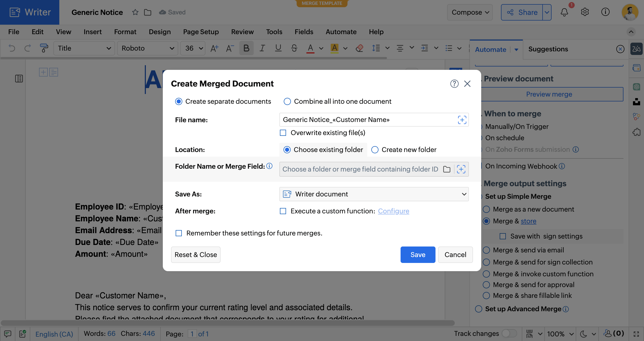This screenshot has width=644, height=341.
Task: Open the font family Roboto dropdown
Action: point(147,48)
